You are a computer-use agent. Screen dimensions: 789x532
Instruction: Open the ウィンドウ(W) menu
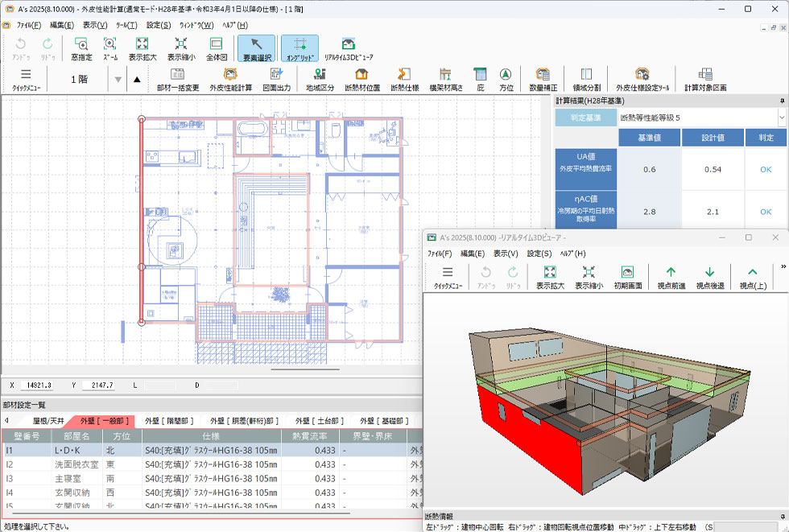point(196,25)
